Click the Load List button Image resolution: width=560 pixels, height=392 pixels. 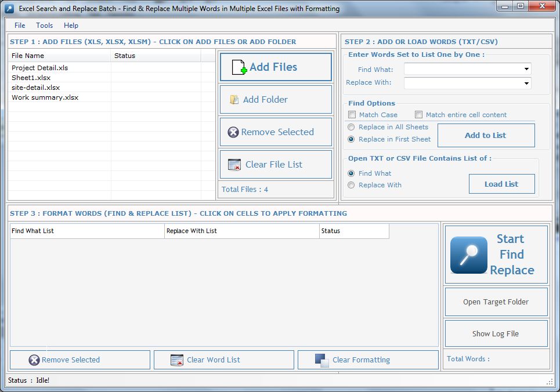501,184
